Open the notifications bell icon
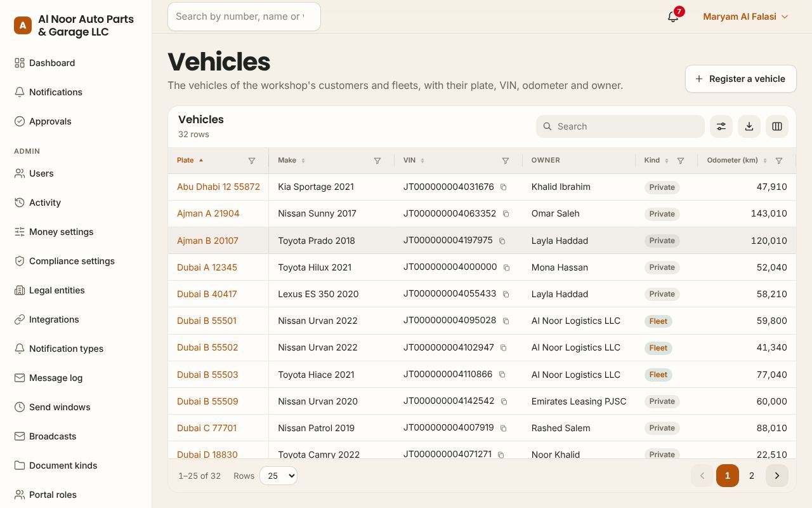Image resolution: width=812 pixels, height=508 pixels. click(673, 17)
